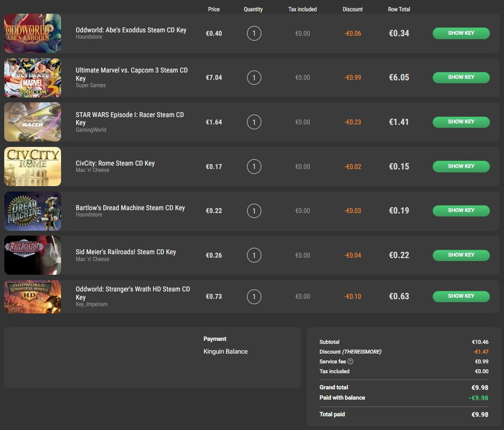Click seller Mac 'n' Cheese under Railroads!

click(x=92, y=259)
